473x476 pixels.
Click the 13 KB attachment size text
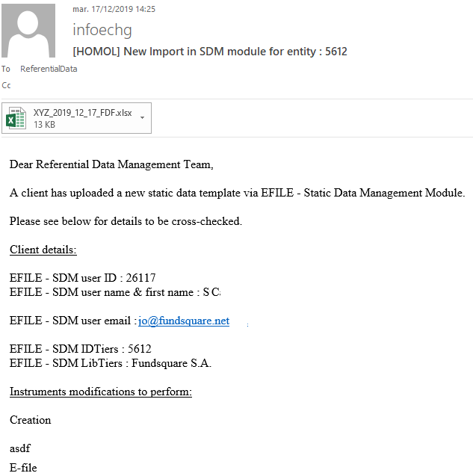point(44,125)
